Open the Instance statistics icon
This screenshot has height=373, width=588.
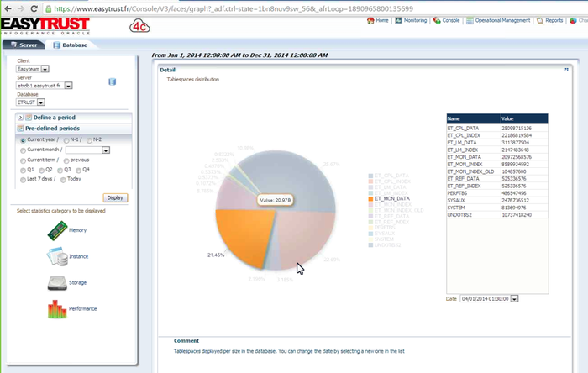click(56, 256)
